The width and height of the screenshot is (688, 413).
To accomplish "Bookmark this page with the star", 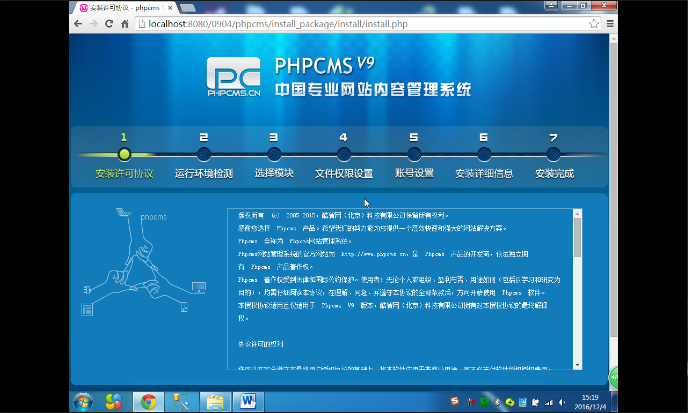I will tap(594, 24).
